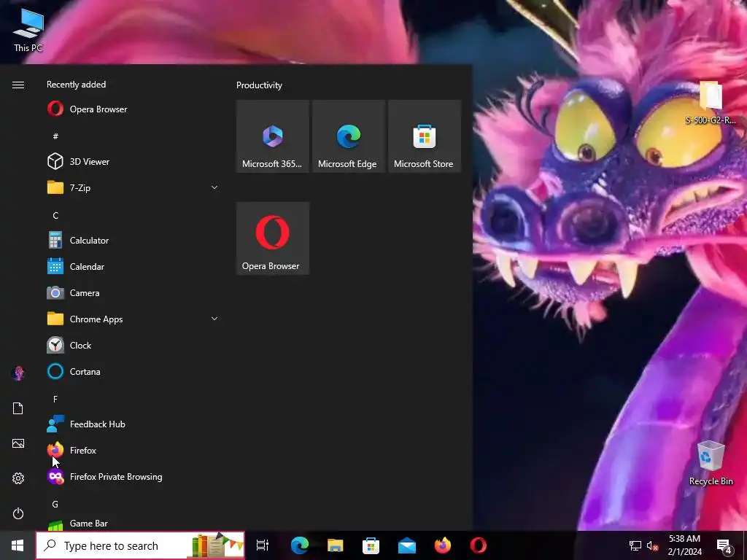
Task: Open Game Bar app
Action: pos(133,524)
